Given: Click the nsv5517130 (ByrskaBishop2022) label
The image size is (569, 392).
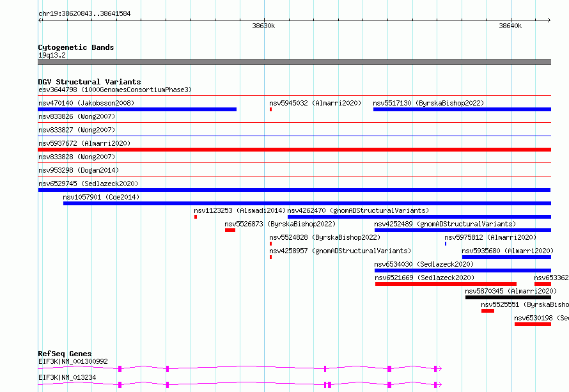Looking at the screenshot, I should point(428,103).
